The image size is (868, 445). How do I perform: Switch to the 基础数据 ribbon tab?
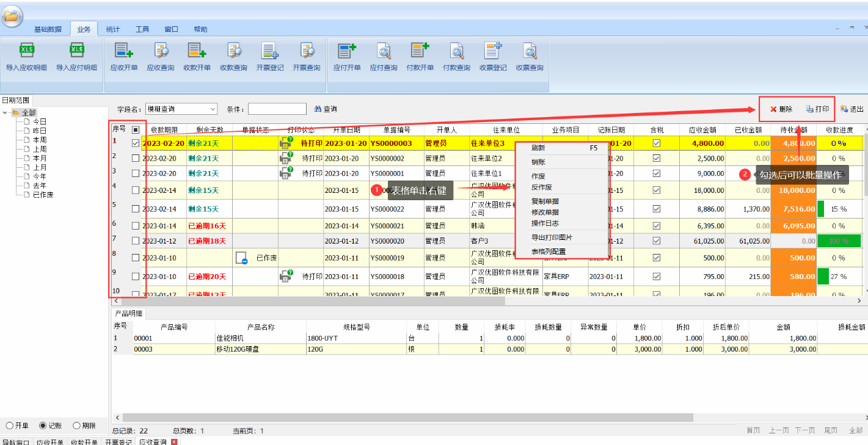click(48, 29)
